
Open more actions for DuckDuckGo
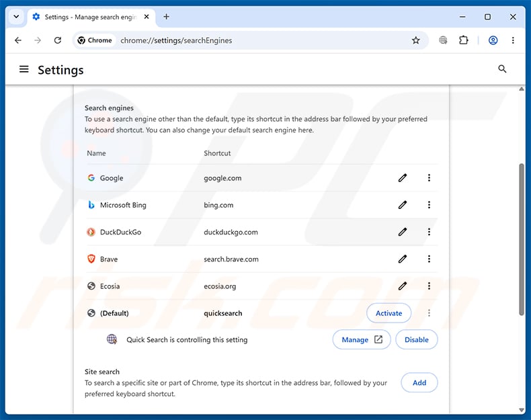[x=429, y=232]
